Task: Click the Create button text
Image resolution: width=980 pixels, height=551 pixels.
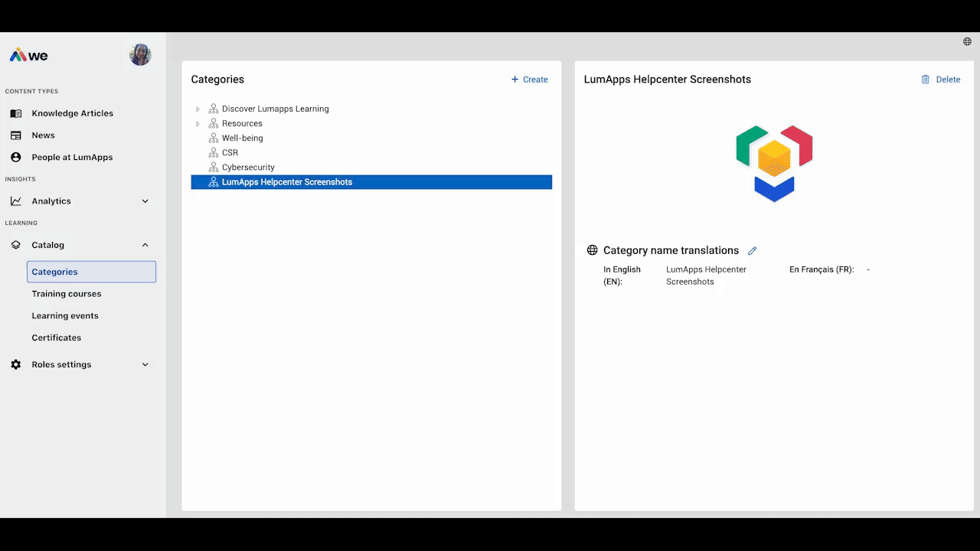Action: coord(535,80)
